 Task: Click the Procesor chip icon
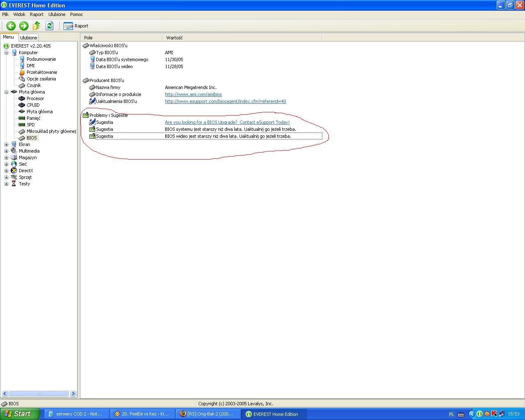pos(22,98)
